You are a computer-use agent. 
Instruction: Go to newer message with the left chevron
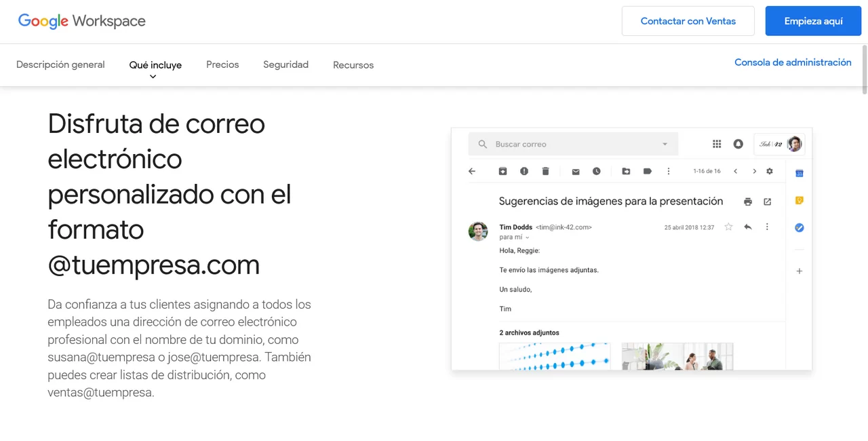coord(736,171)
